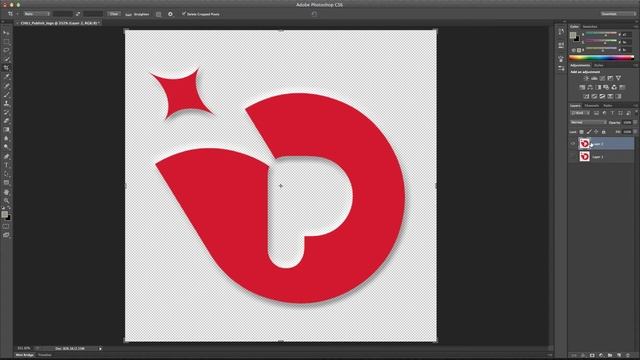Image resolution: width=640 pixels, height=360 pixels.
Task: Add a Vibrance adjustment
Action: coord(618,78)
